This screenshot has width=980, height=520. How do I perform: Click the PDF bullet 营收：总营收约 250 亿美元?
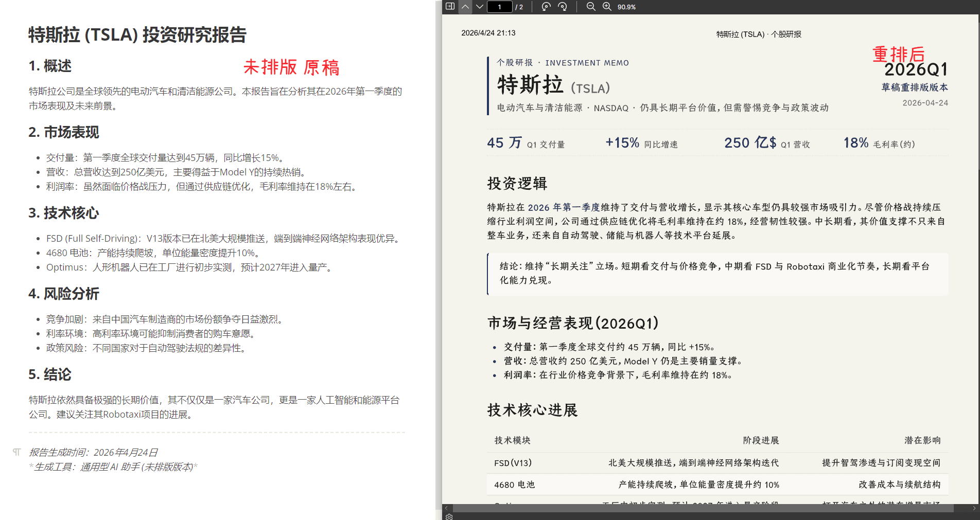[x=623, y=361]
